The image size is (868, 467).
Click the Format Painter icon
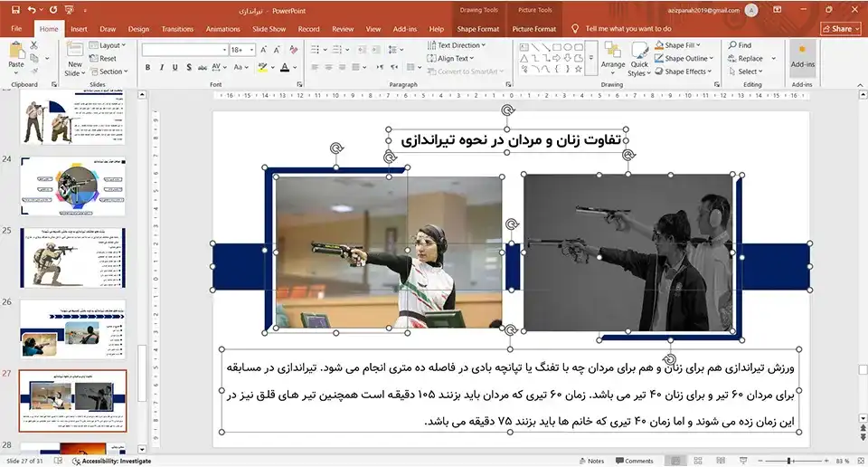[34, 71]
